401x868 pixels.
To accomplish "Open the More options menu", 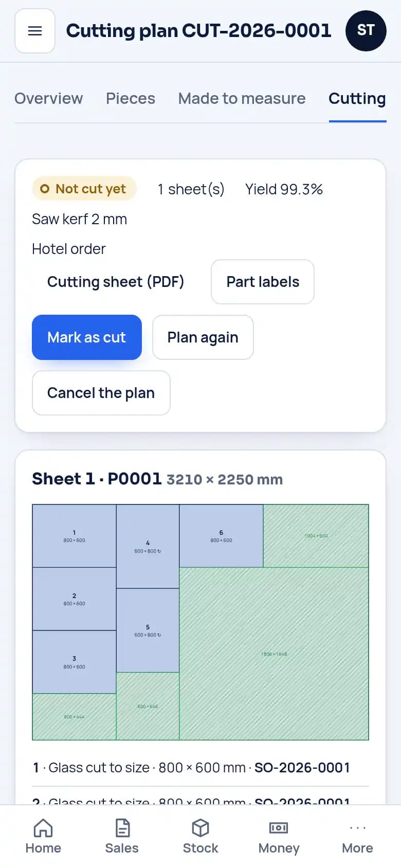I will pyautogui.click(x=357, y=837).
